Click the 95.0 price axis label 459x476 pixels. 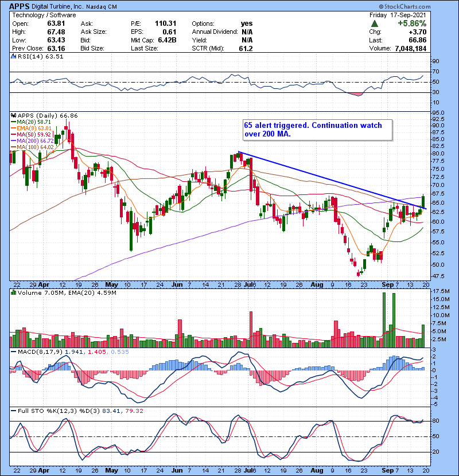(x=438, y=113)
